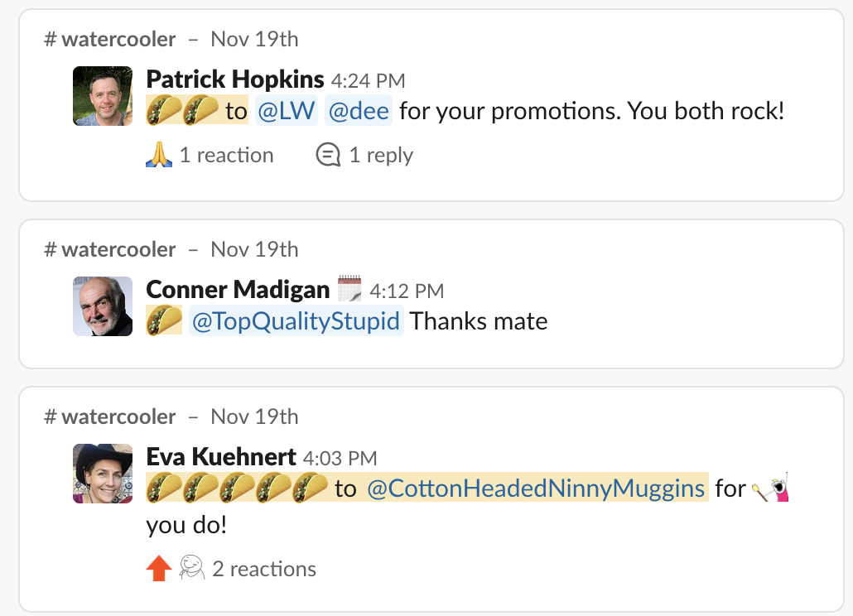Viewport: 853px width, 616px height.
Task: Click the calendar status icon beside Conner Madigan
Action: pos(349,290)
